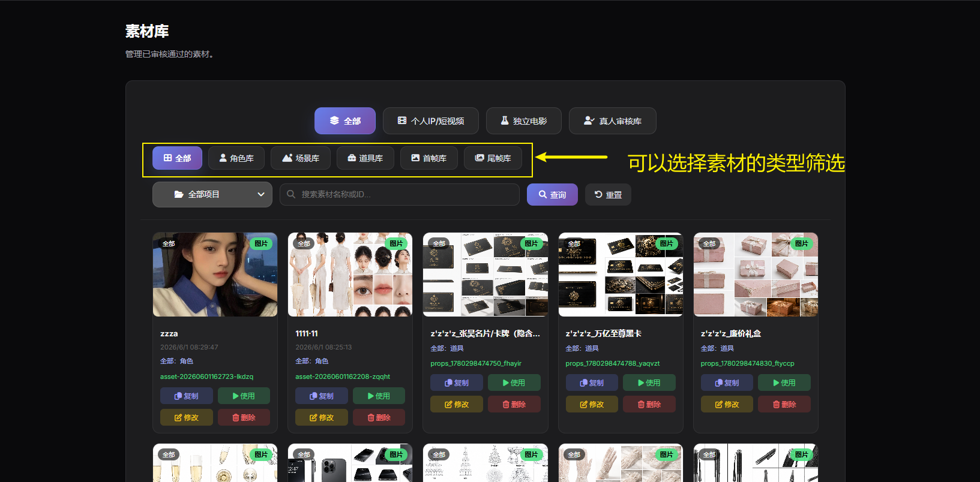
Task: Click the 全部: 角色 tag under 1111-11
Action: (312, 361)
